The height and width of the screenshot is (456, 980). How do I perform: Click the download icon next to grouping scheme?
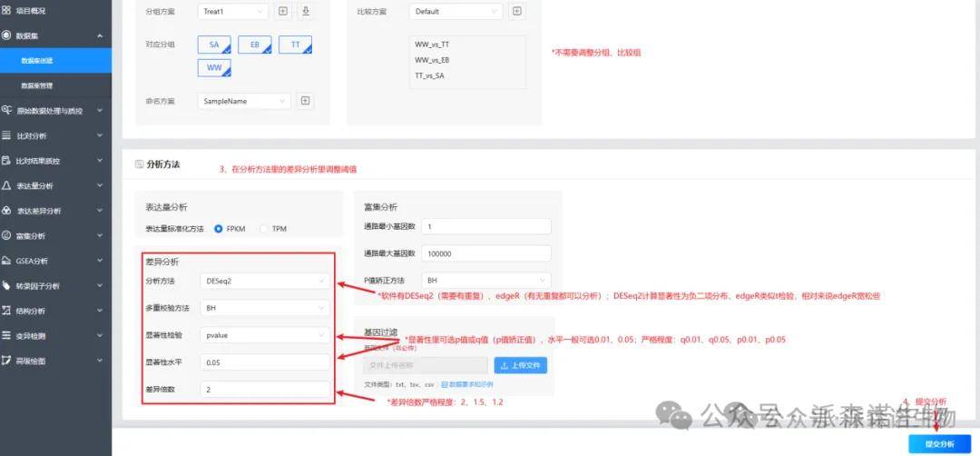306,12
